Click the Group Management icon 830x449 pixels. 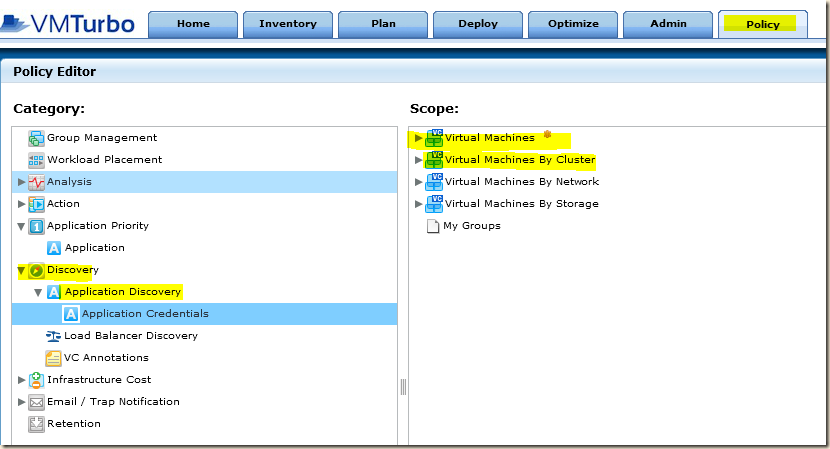tap(36, 138)
